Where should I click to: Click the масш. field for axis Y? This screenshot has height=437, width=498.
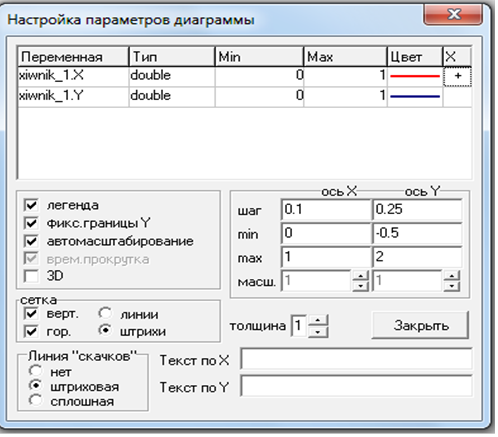click(x=408, y=281)
